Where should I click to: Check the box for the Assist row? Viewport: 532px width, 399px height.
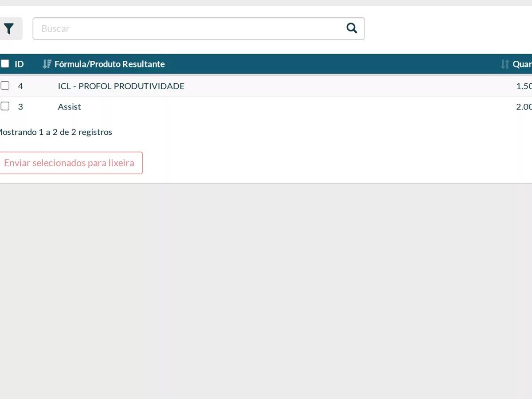point(5,106)
